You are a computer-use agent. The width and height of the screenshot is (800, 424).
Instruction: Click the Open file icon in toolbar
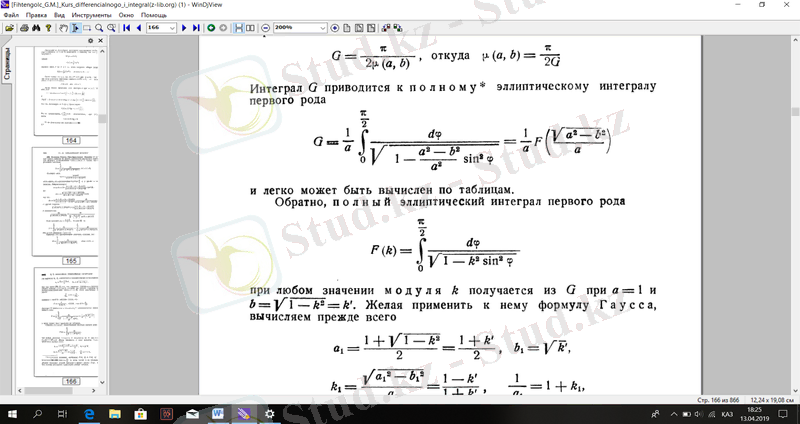[x=9, y=28]
